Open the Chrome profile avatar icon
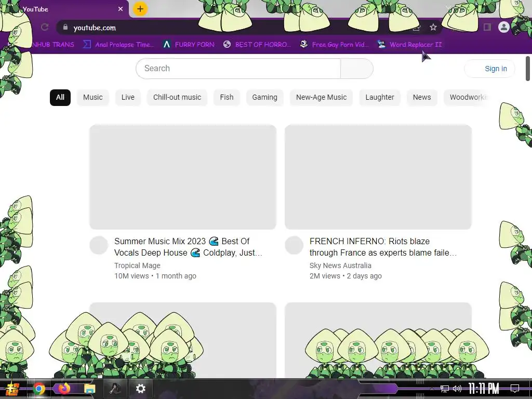 504,27
